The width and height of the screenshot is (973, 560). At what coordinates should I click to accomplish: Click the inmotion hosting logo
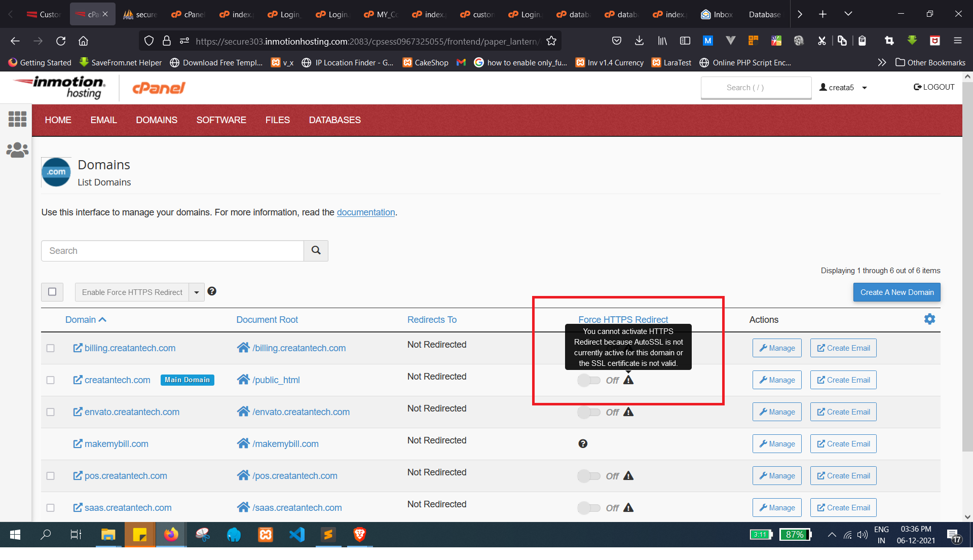[x=60, y=87]
